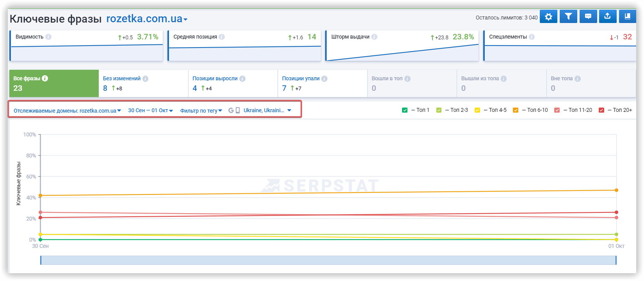644x281 pixels.
Task: Select the Позиции упали tab
Action: 322,83
